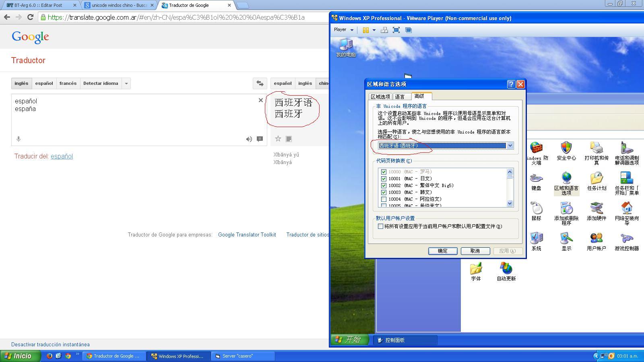The width and height of the screenshot is (644, 362).
Task: Uncheck 10003 (MAC - 韩文) code page
Action: [x=384, y=192]
